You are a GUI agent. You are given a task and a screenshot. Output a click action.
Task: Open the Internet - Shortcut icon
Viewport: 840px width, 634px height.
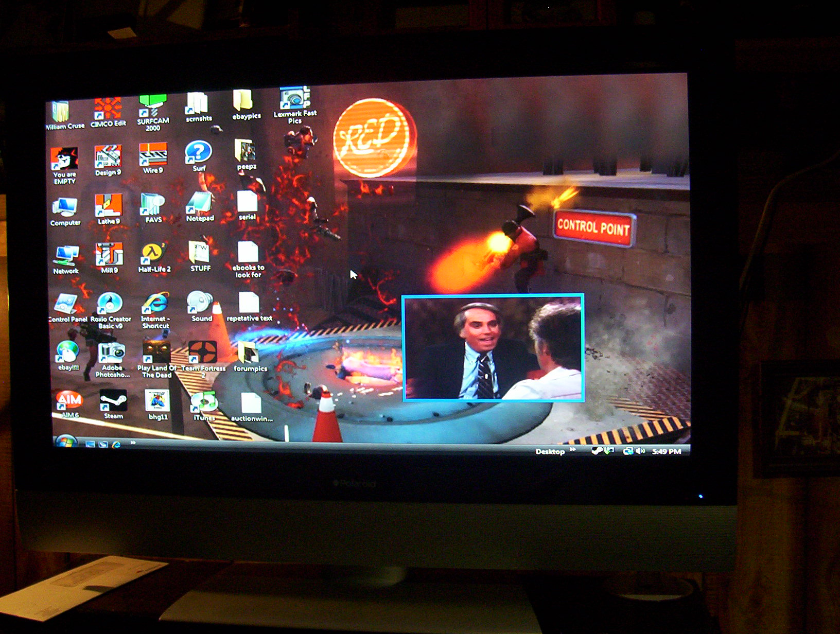[x=155, y=310]
